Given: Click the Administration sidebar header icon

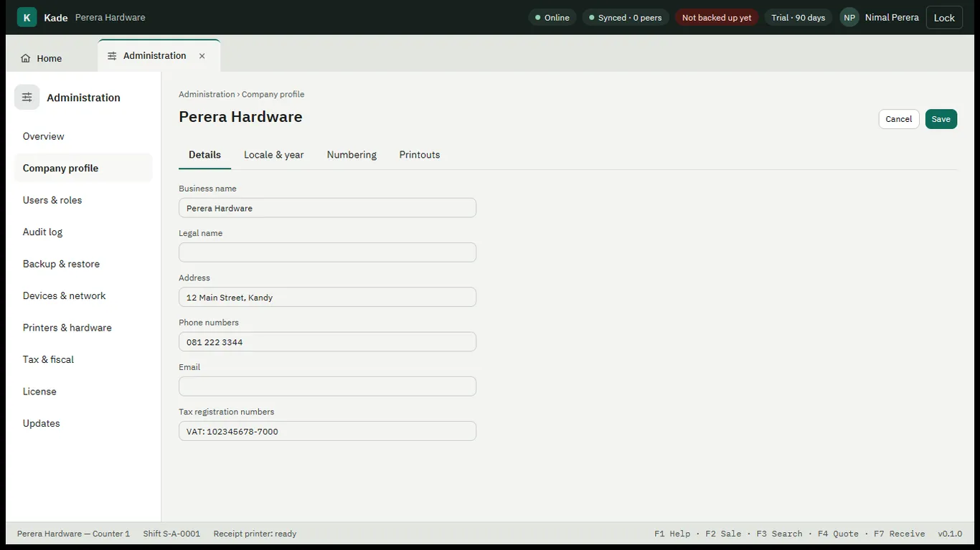Looking at the screenshot, I should [x=27, y=97].
